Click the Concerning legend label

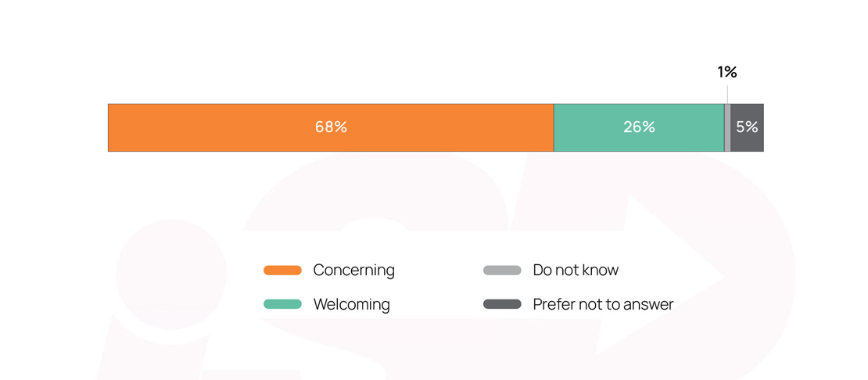[353, 271]
